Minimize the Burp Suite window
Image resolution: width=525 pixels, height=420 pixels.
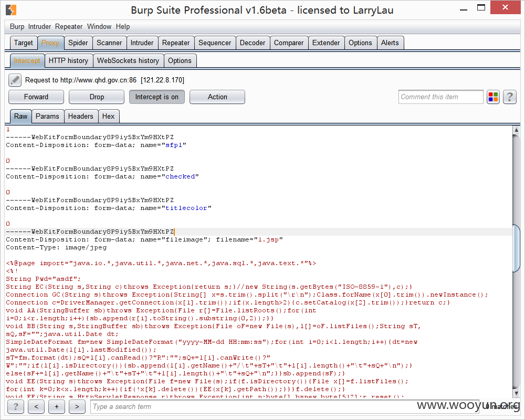pyautogui.click(x=464, y=9)
